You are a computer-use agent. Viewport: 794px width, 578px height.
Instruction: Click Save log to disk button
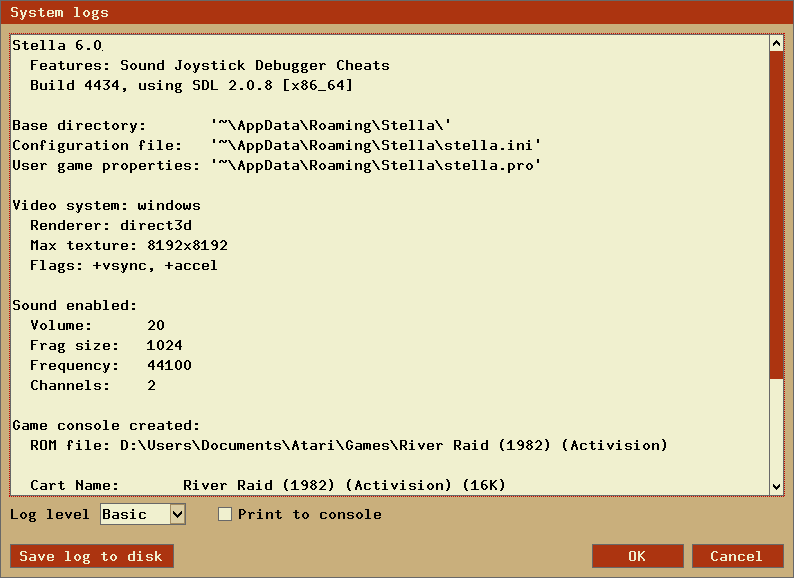click(92, 556)
